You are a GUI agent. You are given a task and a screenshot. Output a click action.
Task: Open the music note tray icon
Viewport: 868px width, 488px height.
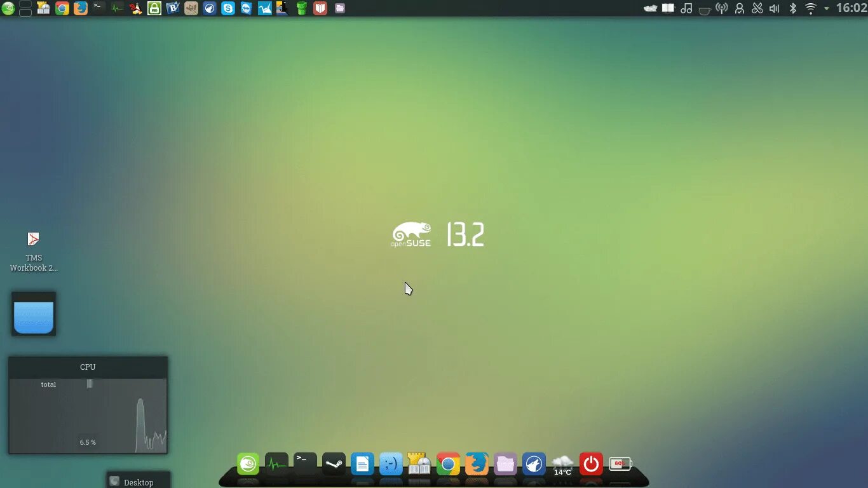[x=686, y=8]
